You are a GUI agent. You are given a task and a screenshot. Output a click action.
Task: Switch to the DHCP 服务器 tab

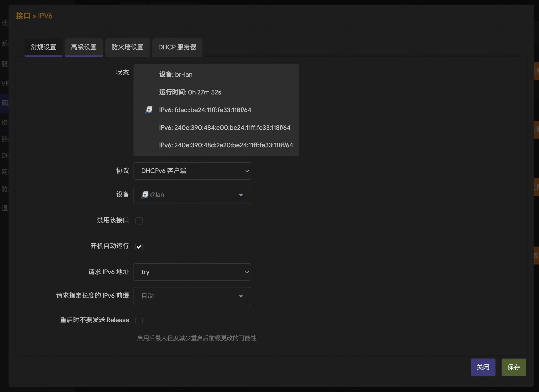pyautogui.click(x=177, y=47)
